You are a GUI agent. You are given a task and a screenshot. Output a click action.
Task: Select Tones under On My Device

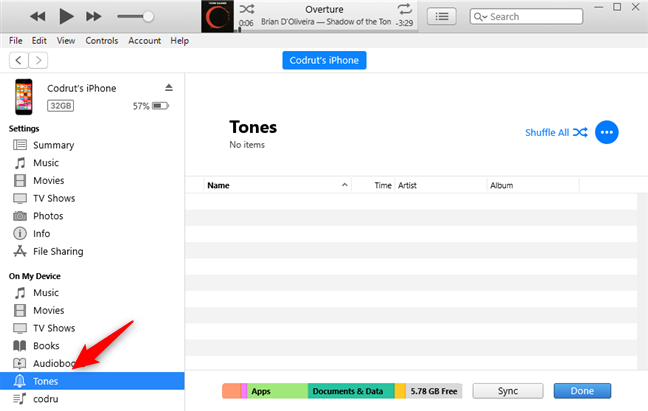point(92,381)
